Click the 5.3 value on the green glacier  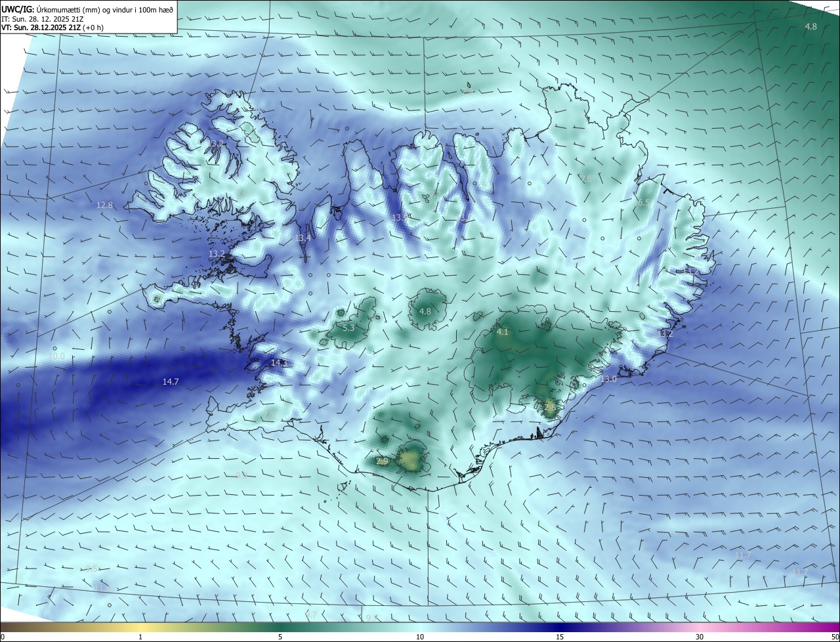348,328
